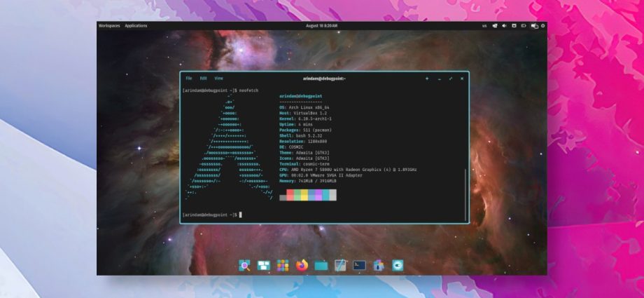This screenshot has width=644, height=298.
Task: Click the Memory: 741MiB line
Action: pyautogui.click(x=307, y=181)
